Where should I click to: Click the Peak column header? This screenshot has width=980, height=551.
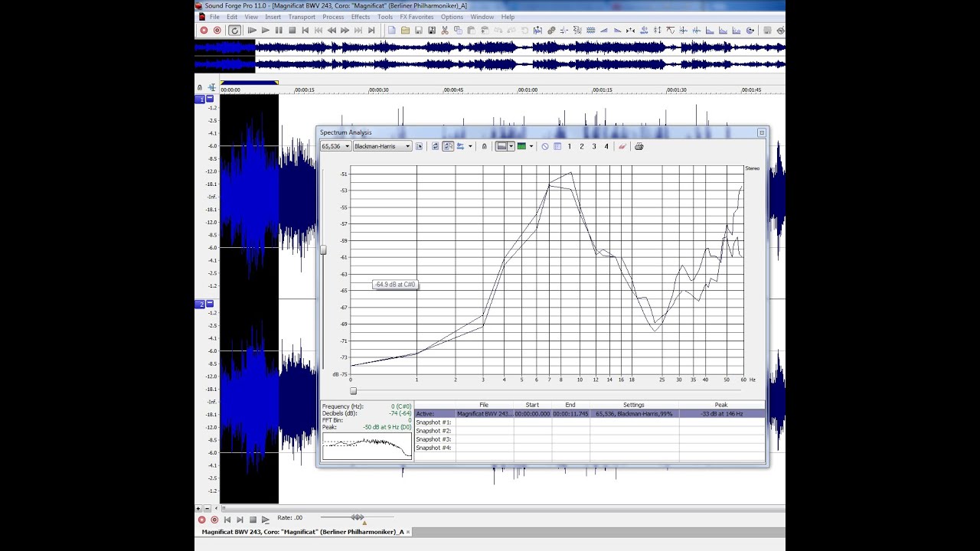[x=721, y=405]
